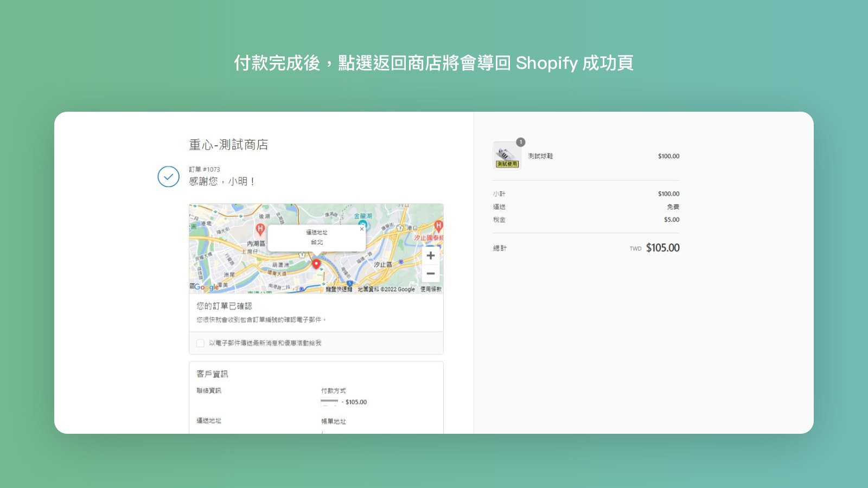Click the Google logo on the map
Image resolution: width=868 pixels, height=488 pixels.
click(206, 287)
